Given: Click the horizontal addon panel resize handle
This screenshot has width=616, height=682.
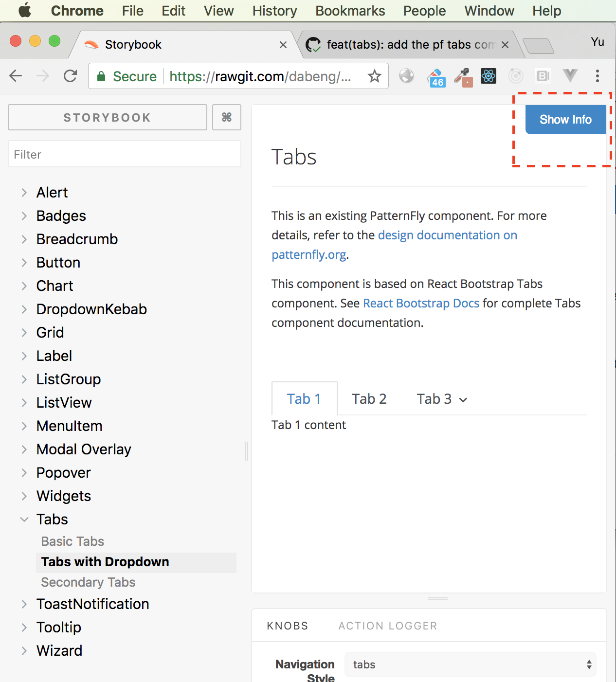Looking at the screenshot, I should click(438, 599).
